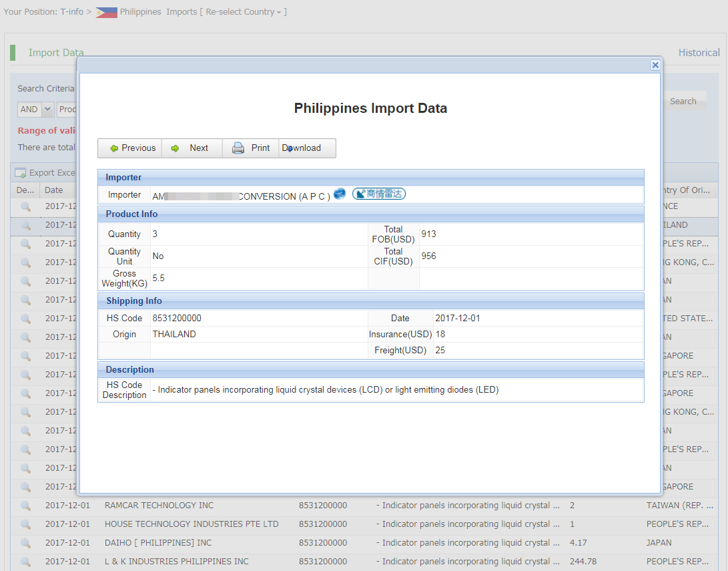View details for RAMCAR TECHNOLOGY INC row

click(25, 506)
